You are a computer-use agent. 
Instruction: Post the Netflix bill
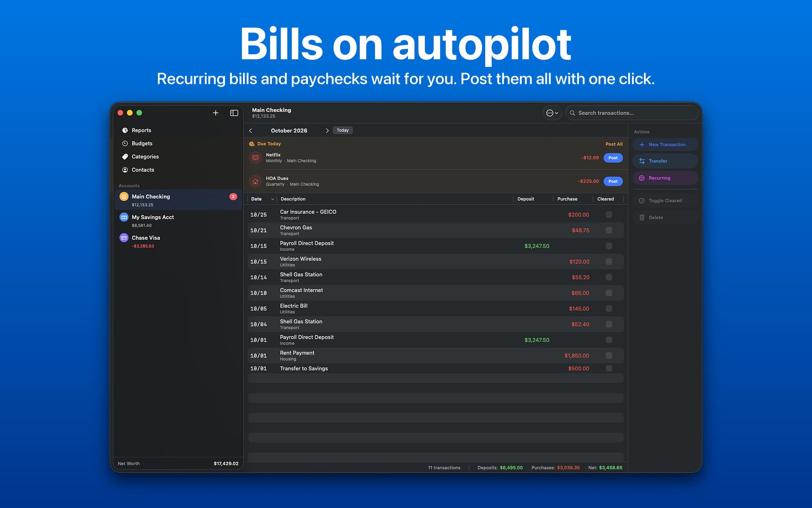point(613,158)
